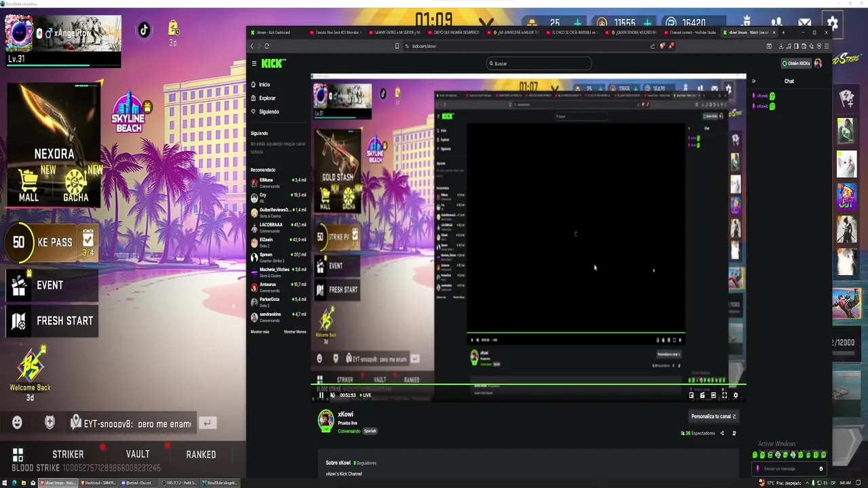868x488 pixels.
Task: Click xKowi channel avatar below the video
Action: coord(326,420)
